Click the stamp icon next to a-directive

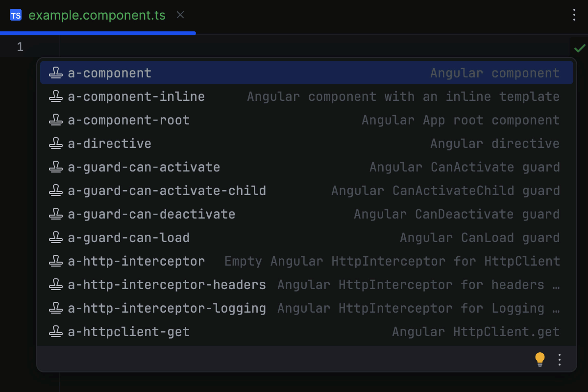click(55, 143)
